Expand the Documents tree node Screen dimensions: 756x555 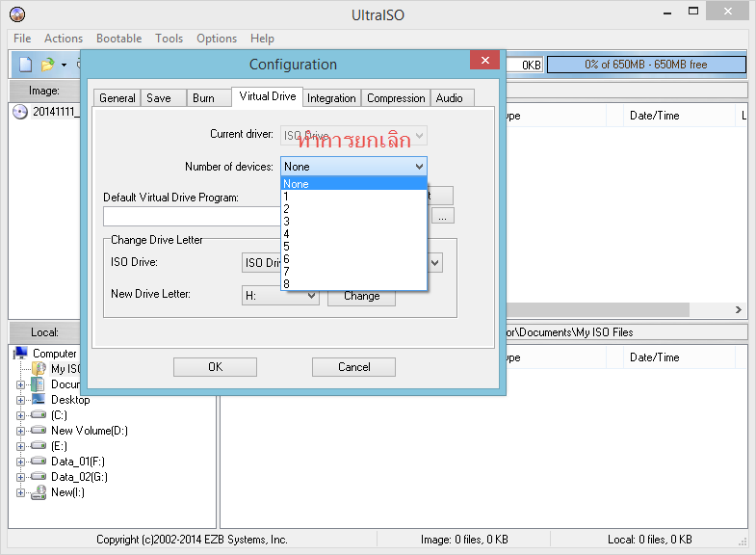[20, 384]
